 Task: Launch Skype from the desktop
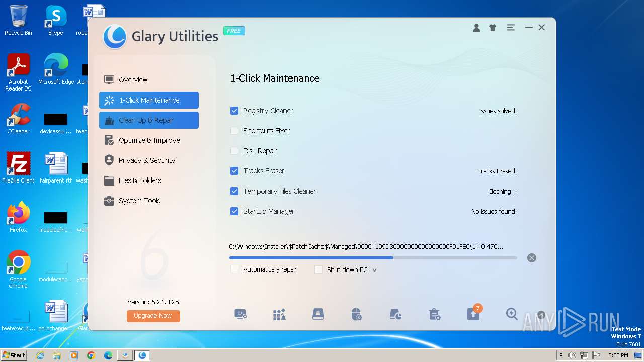click(56, 21)
